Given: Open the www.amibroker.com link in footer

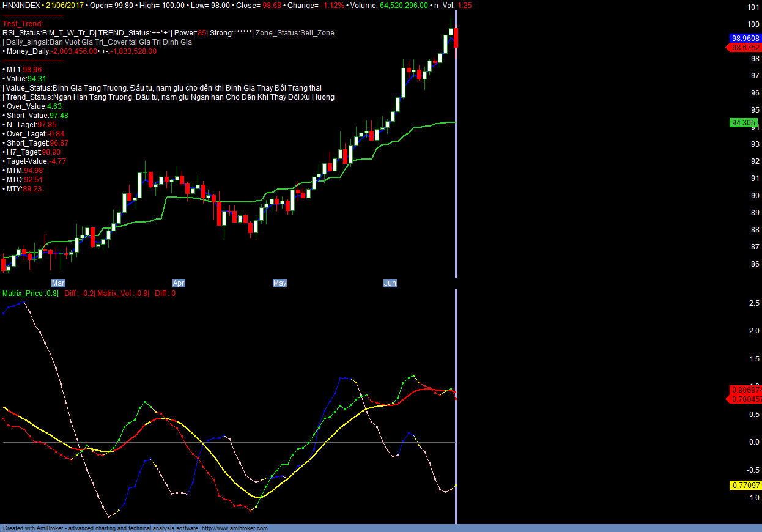Looking at the screenshot, I should (234, 528).
